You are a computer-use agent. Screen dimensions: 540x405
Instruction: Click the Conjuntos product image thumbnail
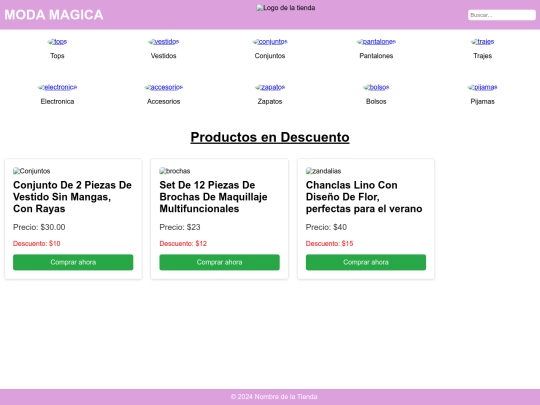tap(32, 171)
